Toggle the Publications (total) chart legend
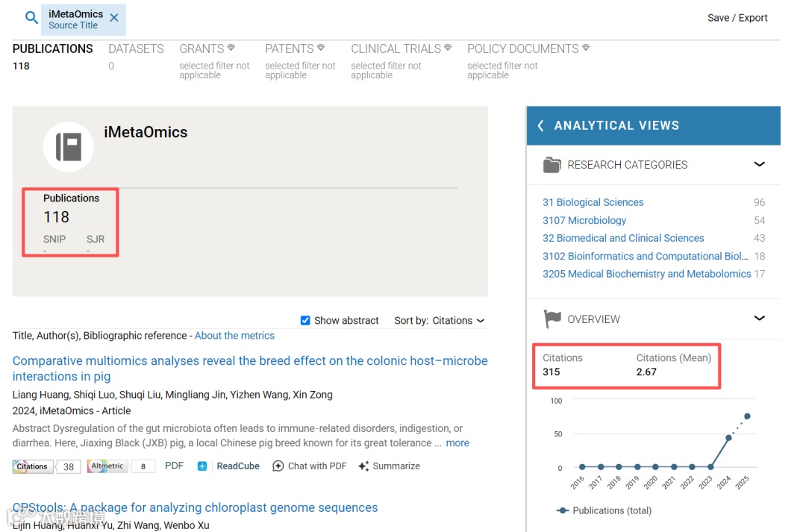This screenshot has height=532, width=806. point(604,510)
